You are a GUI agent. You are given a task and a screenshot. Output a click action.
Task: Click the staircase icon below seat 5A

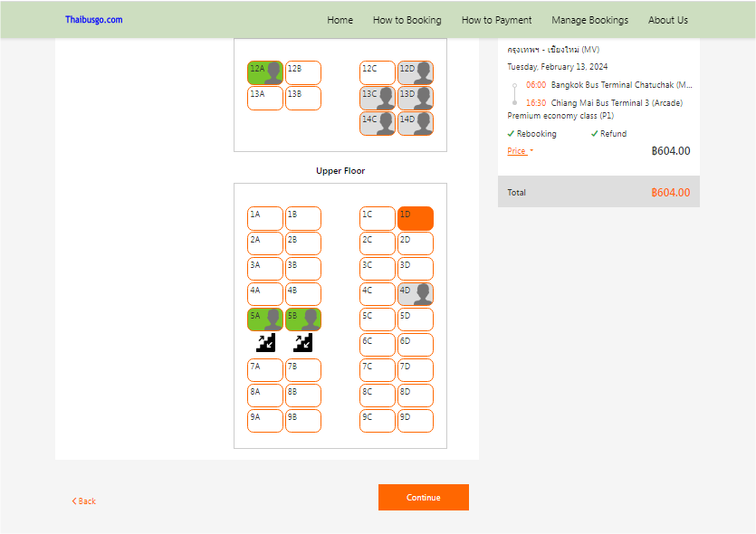(x=265, y=342)
